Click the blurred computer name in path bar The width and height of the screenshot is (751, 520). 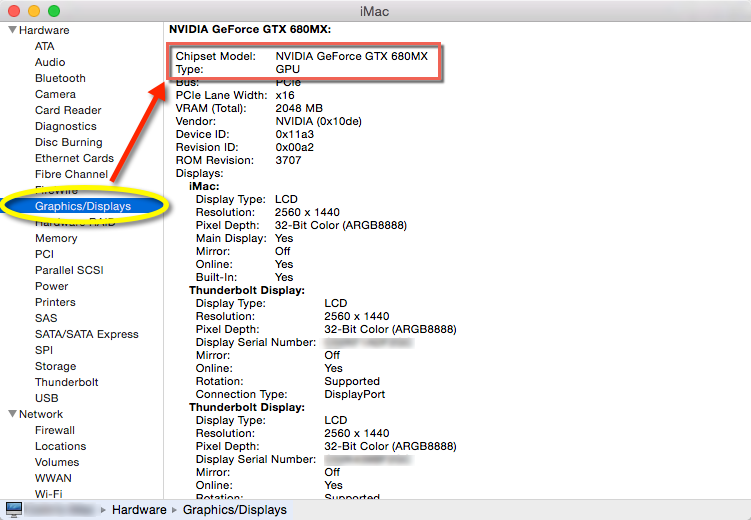[x=58, y=509]
